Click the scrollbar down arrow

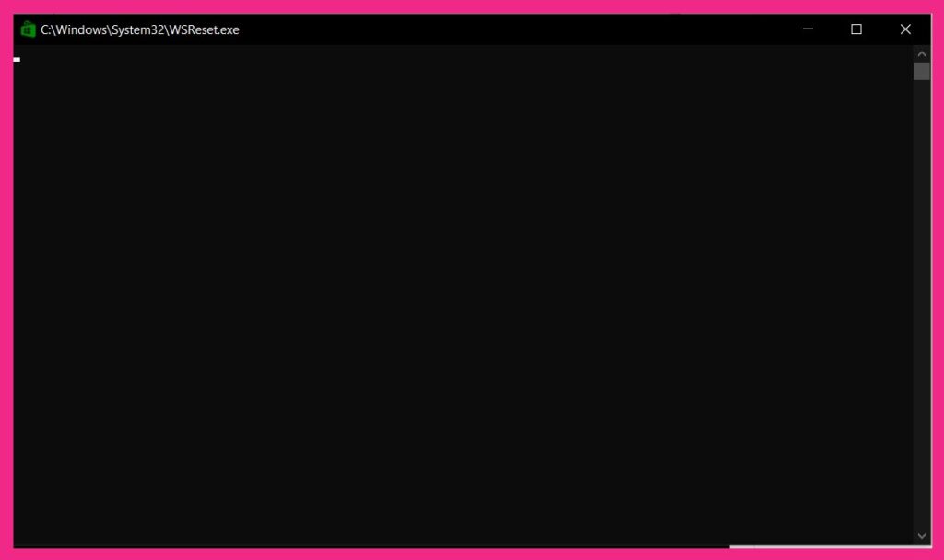coord(922,535)
